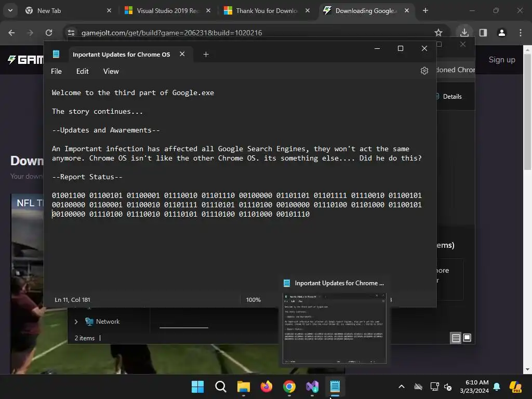
Task: Go back in Chrome
Action: point(11,33)
